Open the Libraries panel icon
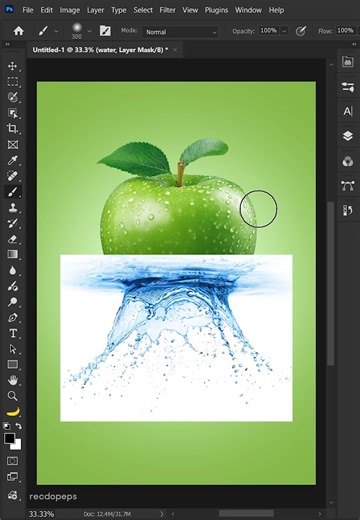Image resolution: width=360 pixels, height=520 pixels. (348, 62)
